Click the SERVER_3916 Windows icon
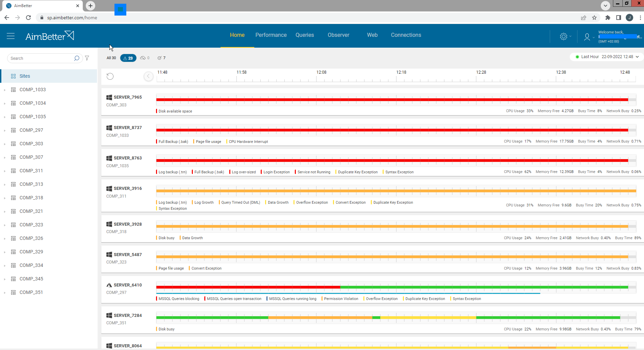644x350 pixels. point(109,189)
